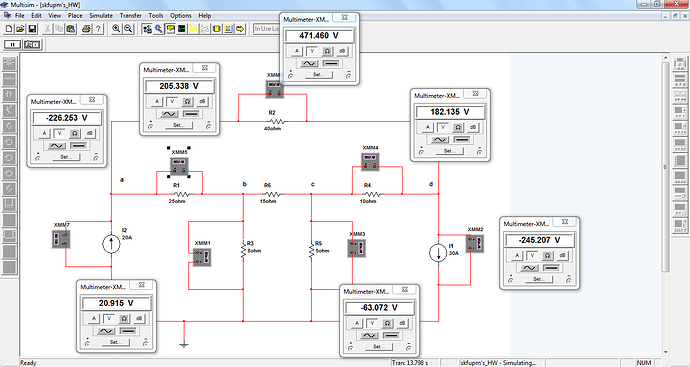Select the Oscilloscope instrument
The width and height of the screenshot is (690, 367).
(x=680, y=112)
